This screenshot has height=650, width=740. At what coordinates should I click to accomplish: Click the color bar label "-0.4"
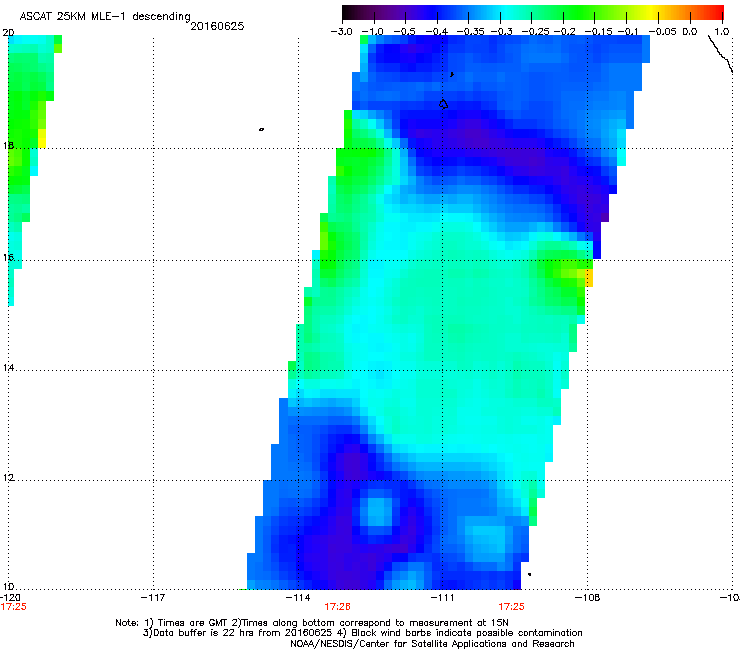pyautogui.click(x=437, y=32)
